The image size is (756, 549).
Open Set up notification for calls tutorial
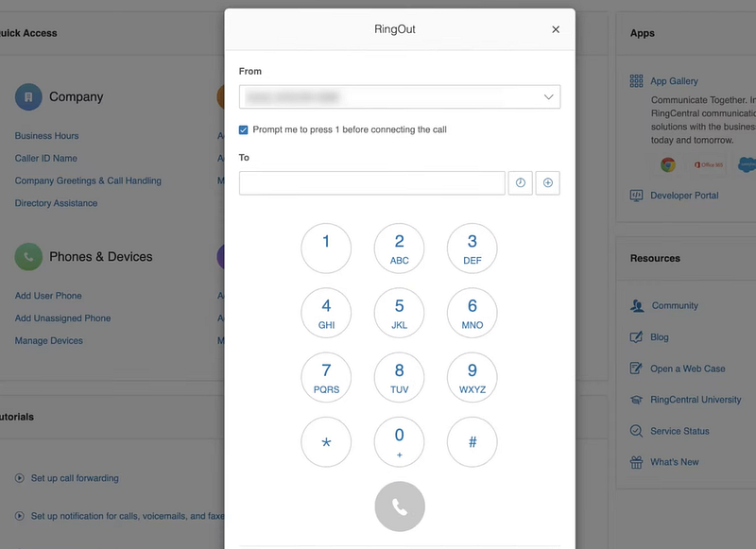point(128,516)
